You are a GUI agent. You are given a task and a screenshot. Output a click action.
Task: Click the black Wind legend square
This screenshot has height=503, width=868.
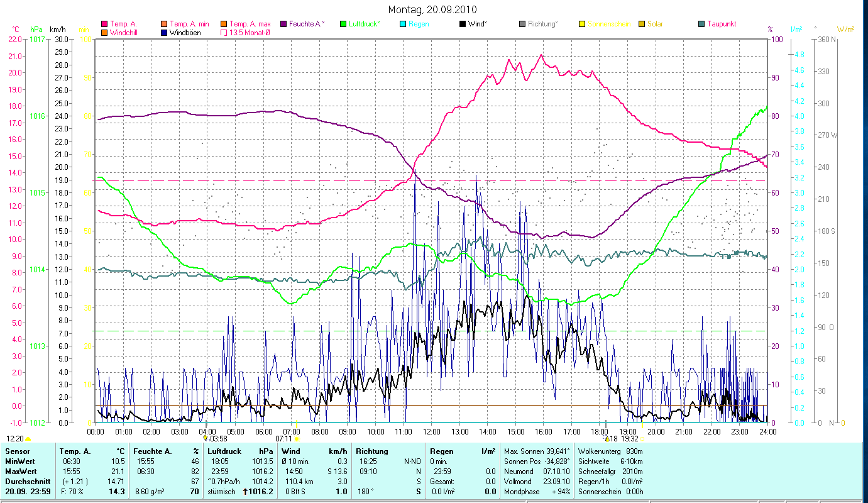[463, 24]
